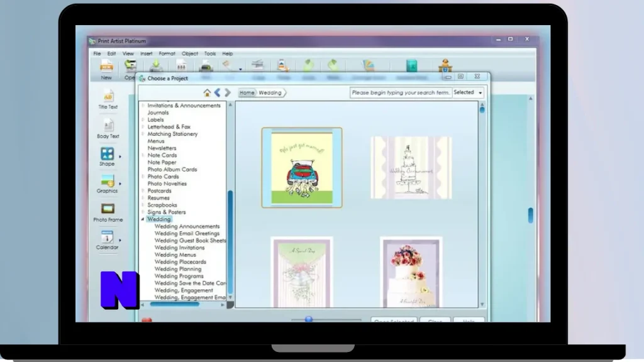Select Resumes in the category tree
The width and height of the screenshot is (644, 362).
(x=158, y=198)
